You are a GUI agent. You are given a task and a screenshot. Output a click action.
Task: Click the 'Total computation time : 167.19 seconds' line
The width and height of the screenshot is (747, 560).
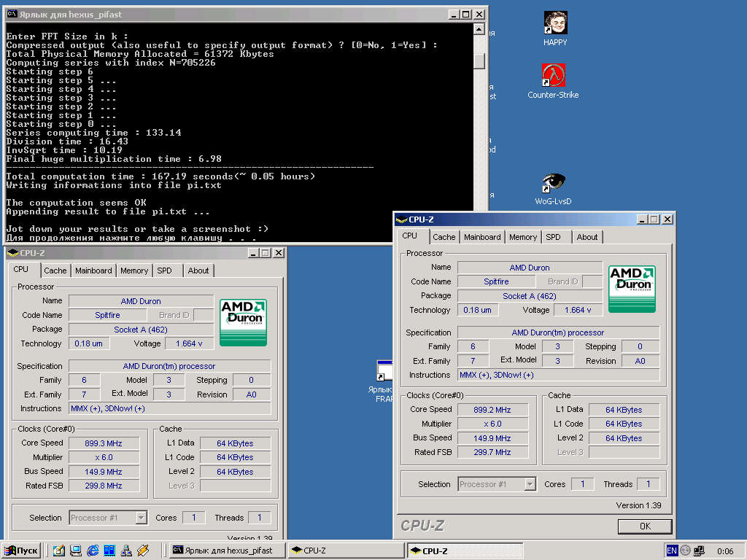tap(160, 176)
